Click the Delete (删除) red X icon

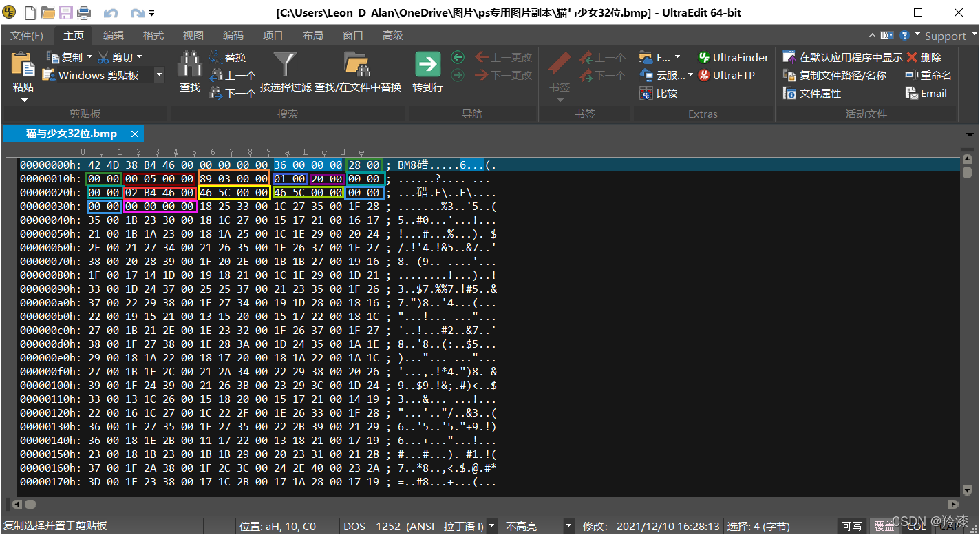(912, 57)
